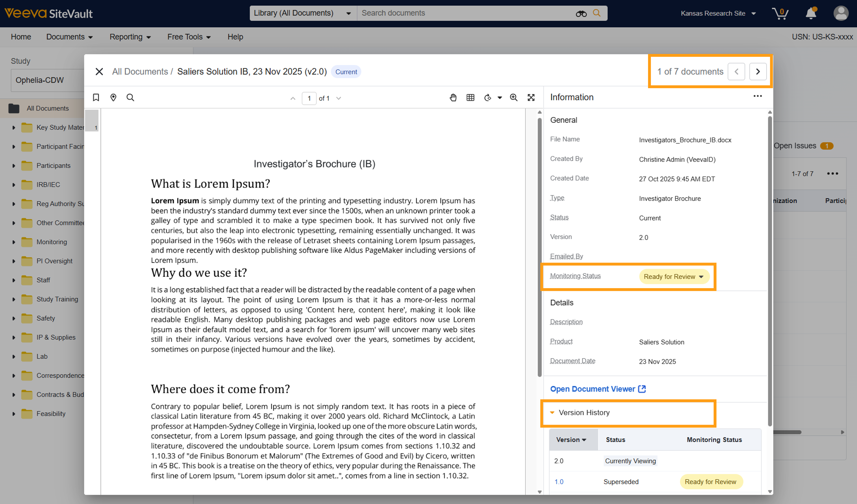Open the Library (All Documents) dropdown
This screenshot has height=504, width=857.
click(302, 13)
